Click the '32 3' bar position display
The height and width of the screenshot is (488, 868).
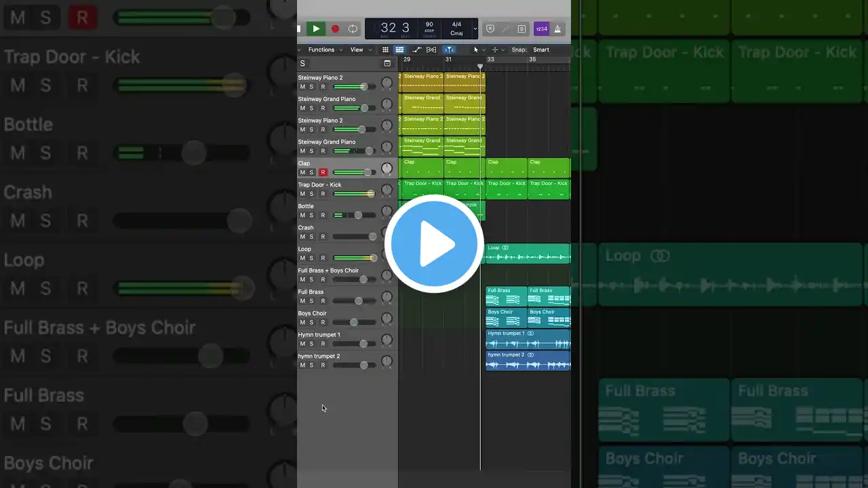click(x=394, y=28)
